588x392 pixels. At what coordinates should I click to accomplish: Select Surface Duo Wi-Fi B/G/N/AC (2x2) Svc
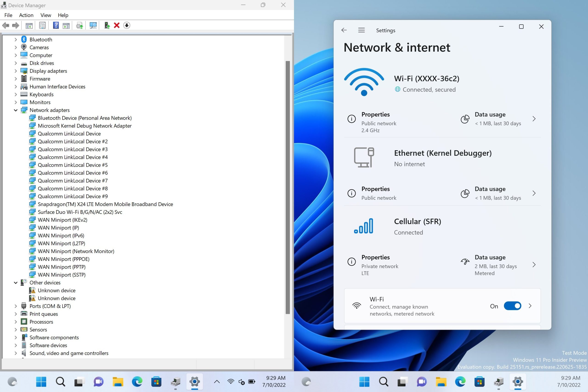(80, 212)
